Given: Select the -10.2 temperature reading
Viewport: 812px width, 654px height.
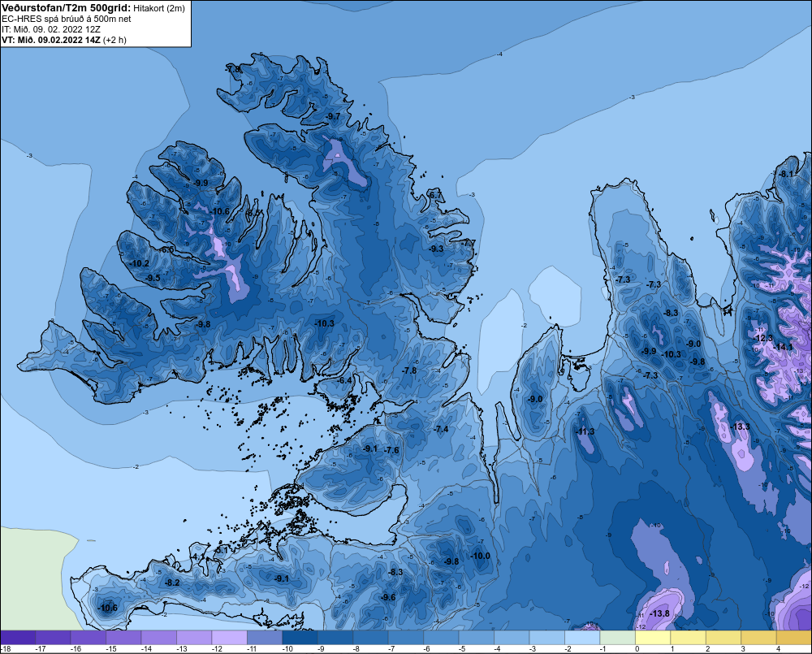Looking at the screenshot, I should point(140,263).
